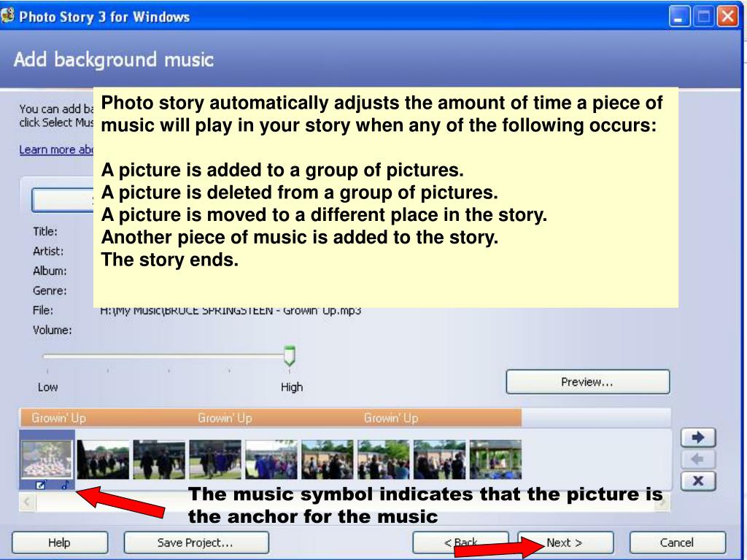Close the Photo Story window
The width and height of the screenshot is (747, 560).
(727, 17)
